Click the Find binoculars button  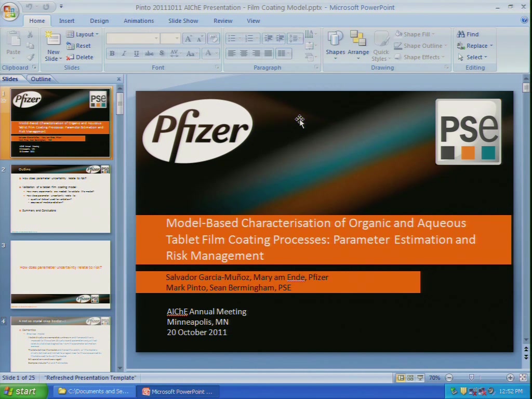[468, 34]
